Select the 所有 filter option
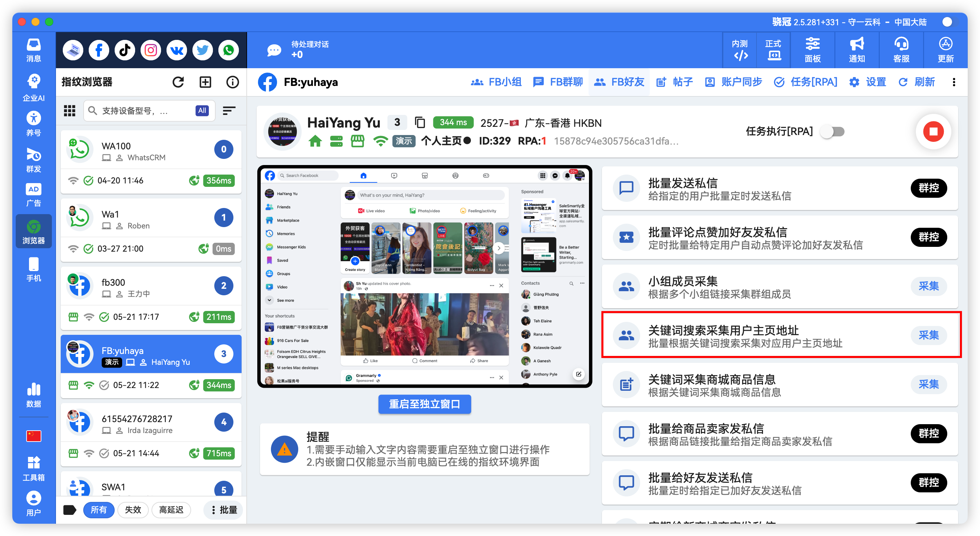Viewport: 980px width, 536px height. pos(99,510)
